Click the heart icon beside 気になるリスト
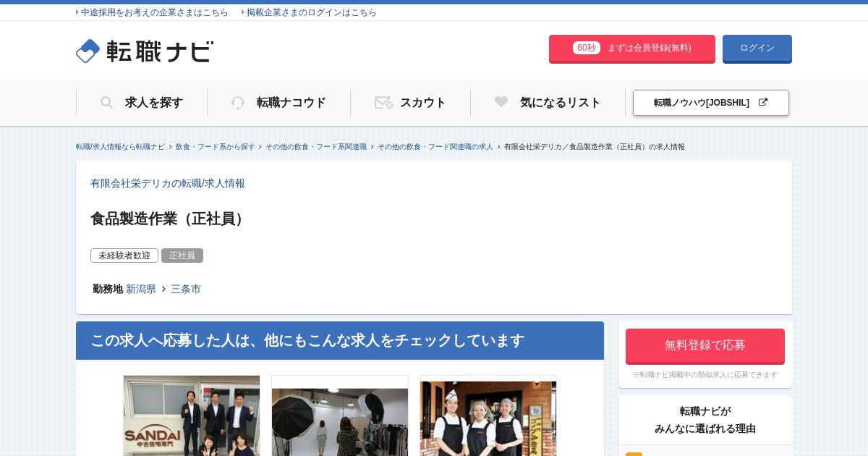 (x=501, y=102)
